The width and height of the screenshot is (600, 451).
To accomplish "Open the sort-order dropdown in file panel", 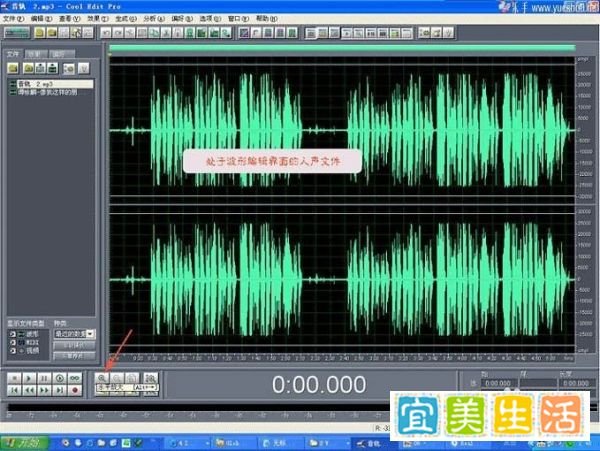I will tap(90, 334).
